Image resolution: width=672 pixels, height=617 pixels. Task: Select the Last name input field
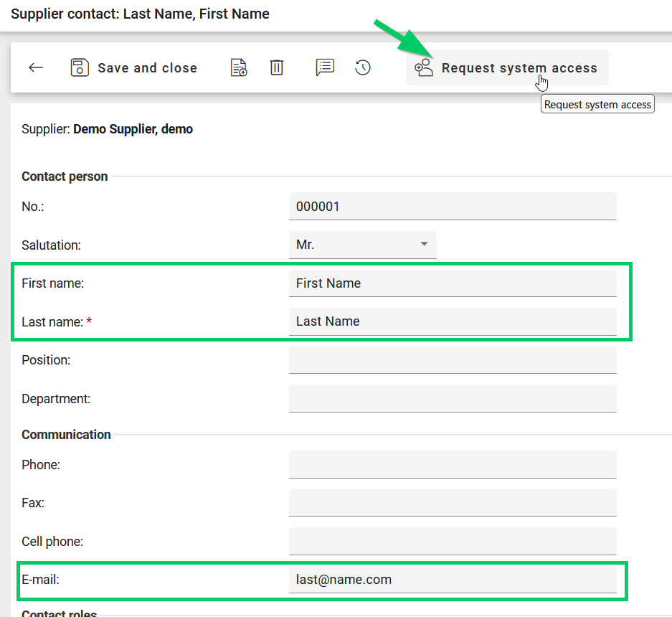452,321
